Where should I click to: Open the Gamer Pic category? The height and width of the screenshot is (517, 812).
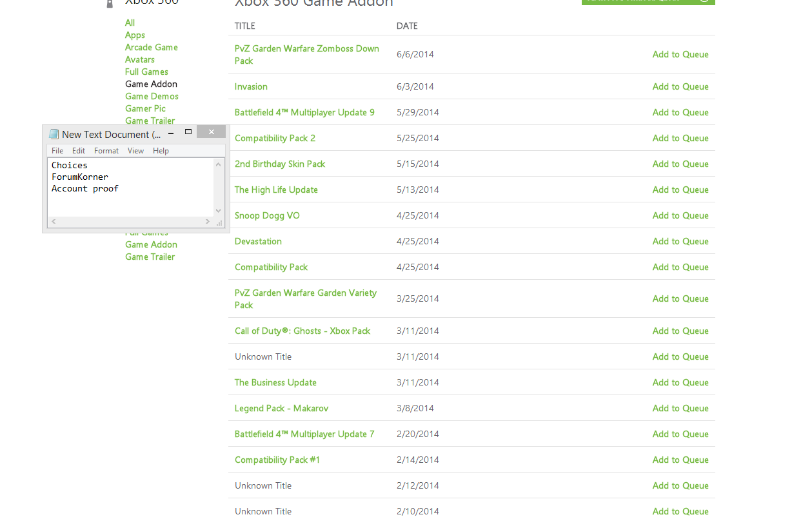(145, 108)
